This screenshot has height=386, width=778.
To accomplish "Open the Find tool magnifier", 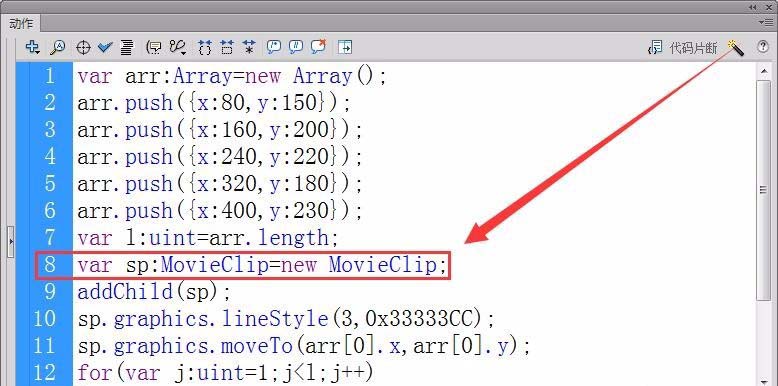I will [x=58, y=48].
